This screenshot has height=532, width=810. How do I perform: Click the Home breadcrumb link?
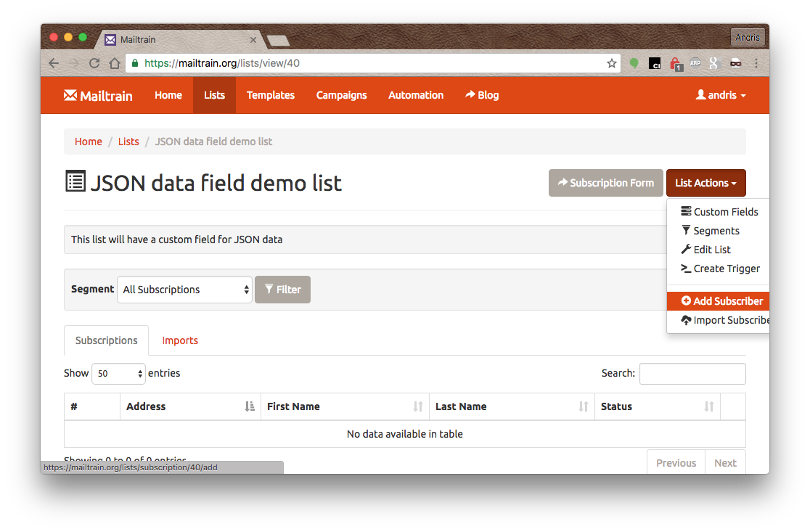[x=89, y=142]
